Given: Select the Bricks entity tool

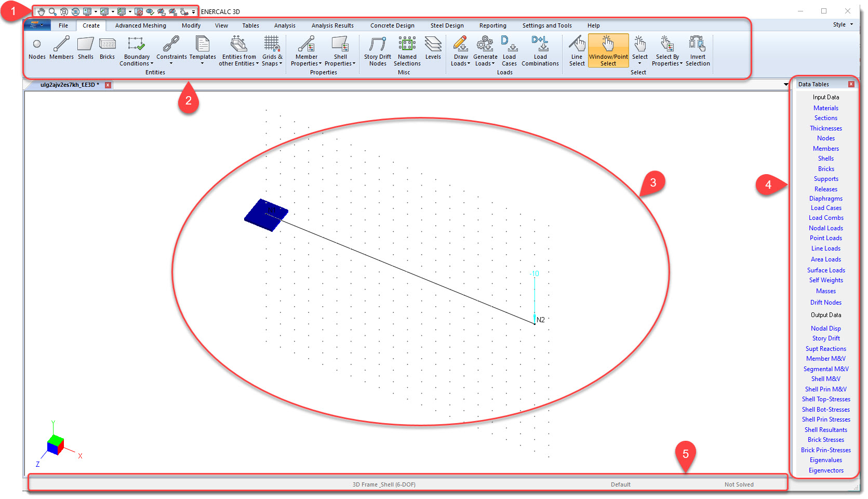Looking at the screenshot, I should [107, 49].
